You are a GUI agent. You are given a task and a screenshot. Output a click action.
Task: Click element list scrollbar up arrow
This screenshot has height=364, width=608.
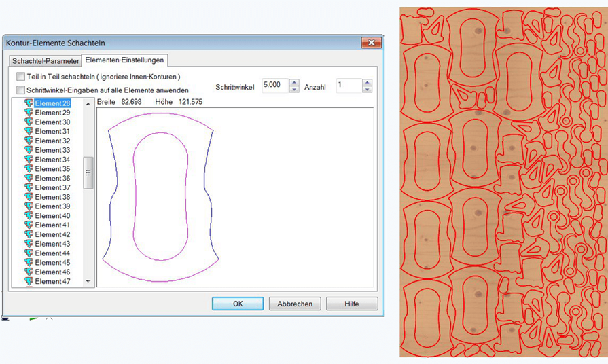pyautogui.click(x=88, y=104)
